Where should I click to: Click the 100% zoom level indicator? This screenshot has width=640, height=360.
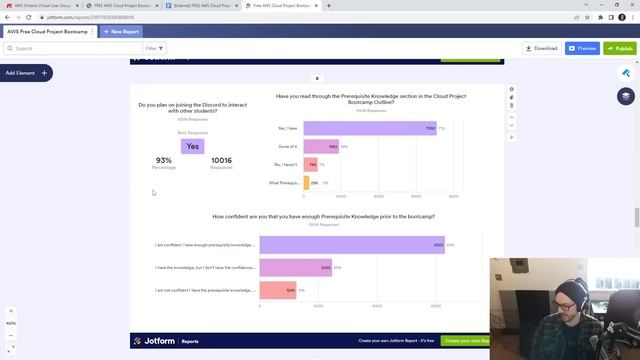pos(11,323)
